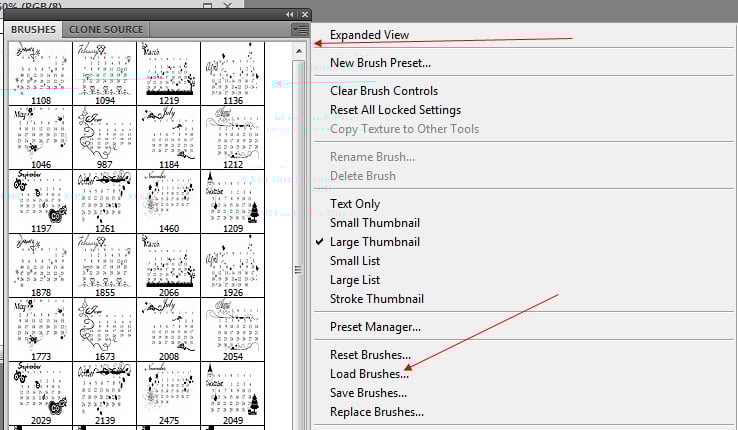Viewport: 738px width, 430px height.
Task: Open the Brushes panel flyout menu icon
Action: [300, 30]
